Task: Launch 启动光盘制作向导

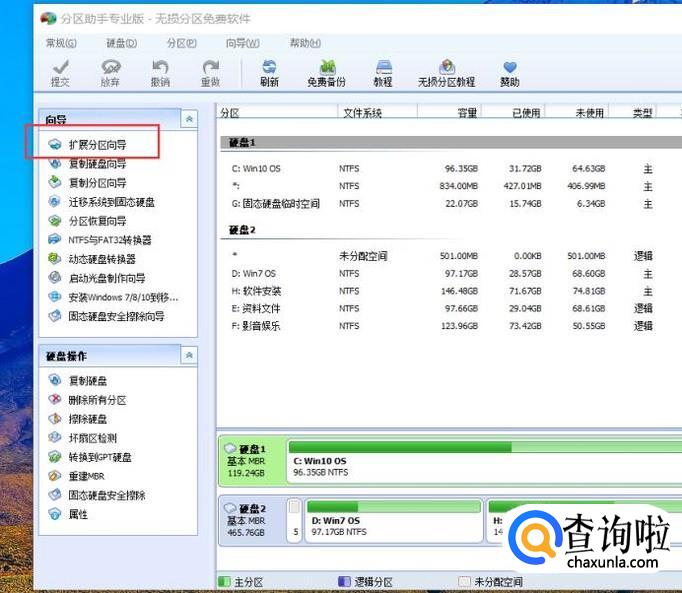Action: click(97, 278)
